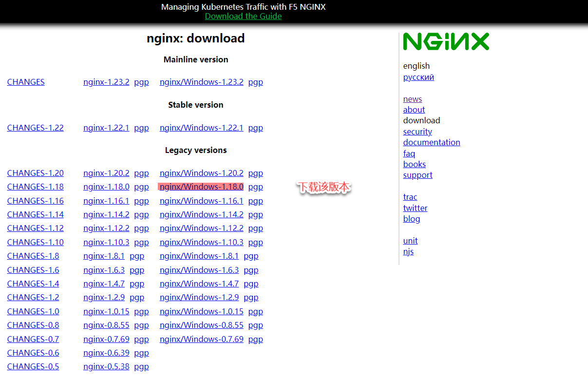Download nginx/Windows-1.16.1
Viewport: 588px width, 380px height.
click(x=202, y=201)
